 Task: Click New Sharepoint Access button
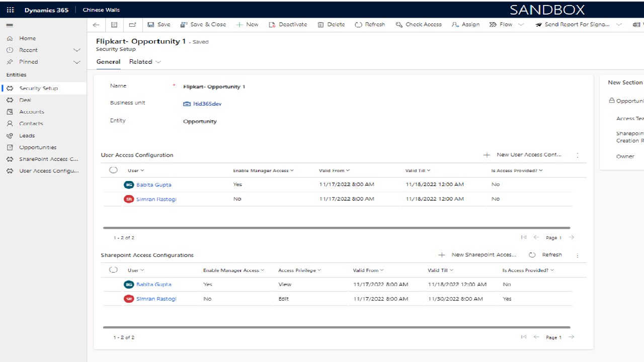click(x=477, y=255)
